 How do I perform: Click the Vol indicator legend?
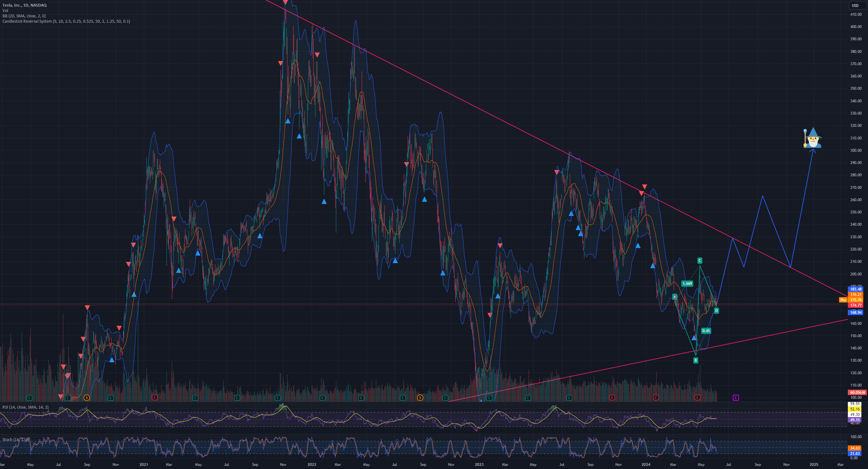click(5, 10)
